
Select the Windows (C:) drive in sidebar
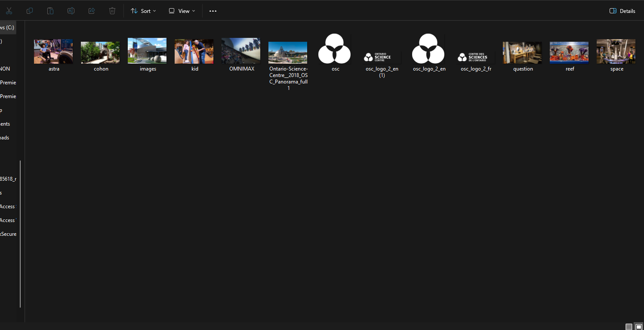click(x=7, y=28)
